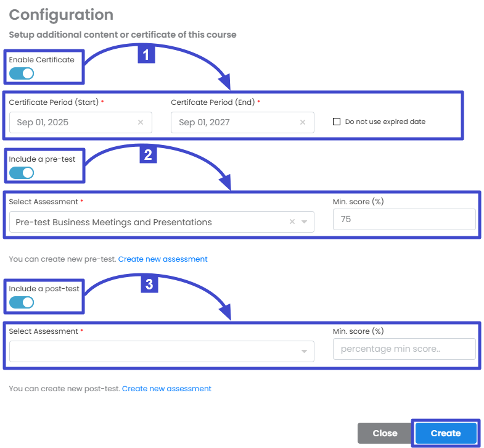The width and height of the screenshot is (484, 448).
Task: Click the pre-test Min. score field showing 75
Action: [x=404, y=219]
